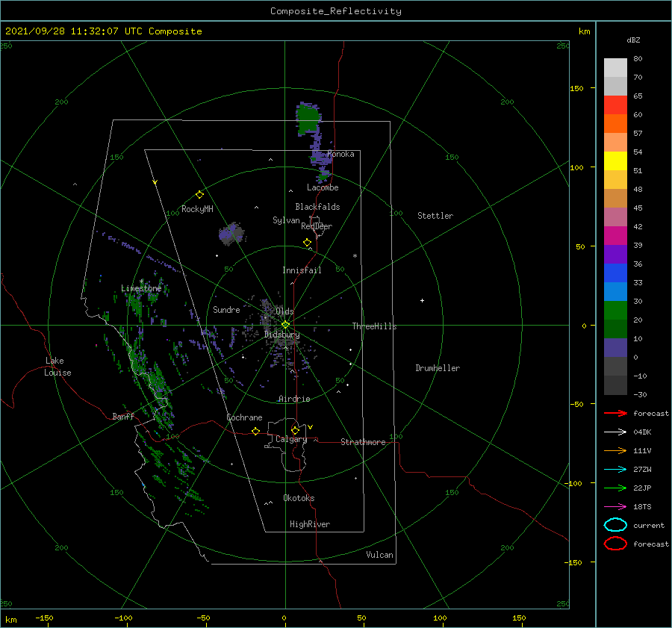Click the blue-gray echo west of Sylvan
672x628 pixels.
231,234
